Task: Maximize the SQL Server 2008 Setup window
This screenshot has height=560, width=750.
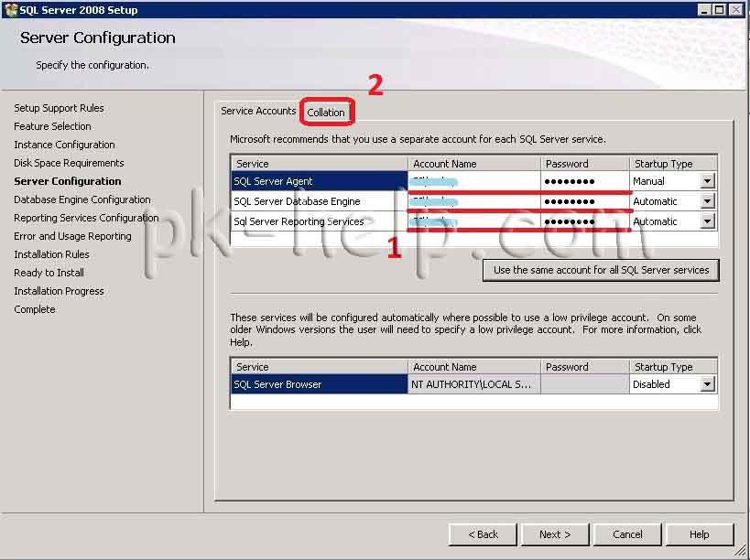Action: [x=720, y=9]
